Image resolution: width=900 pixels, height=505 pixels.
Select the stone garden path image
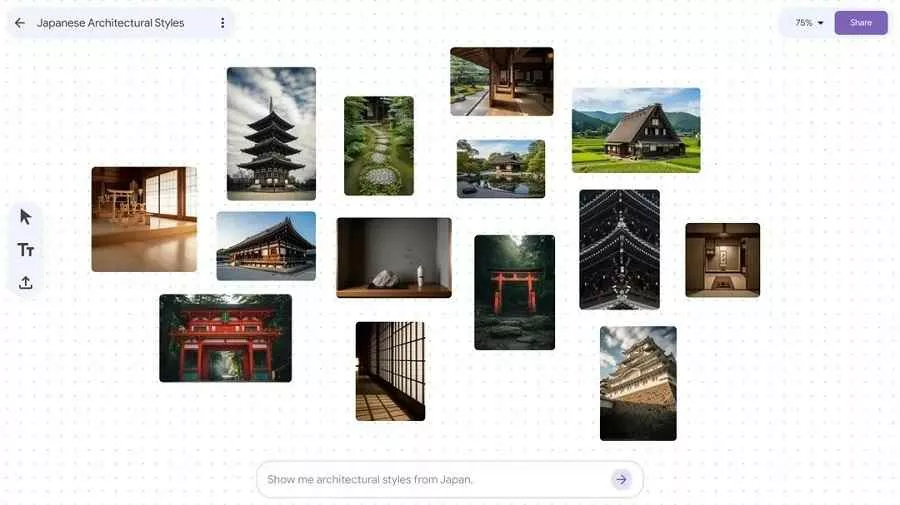pos(379,146)
